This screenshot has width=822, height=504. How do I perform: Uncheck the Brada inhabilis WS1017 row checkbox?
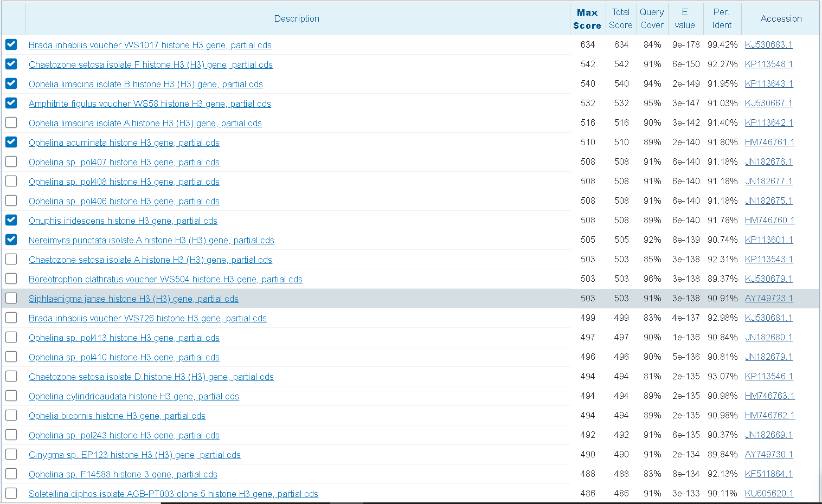click(x=11, y=44)
